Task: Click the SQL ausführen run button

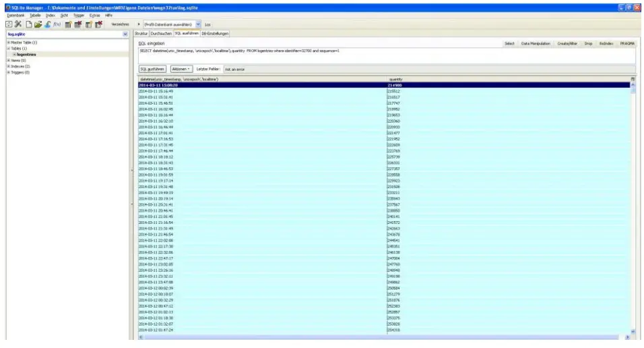Action: coord(152,69)
